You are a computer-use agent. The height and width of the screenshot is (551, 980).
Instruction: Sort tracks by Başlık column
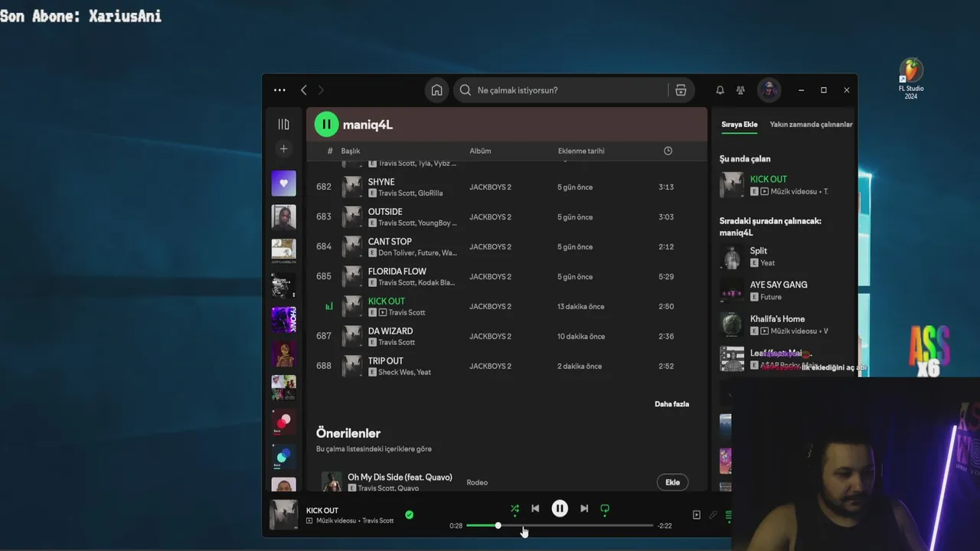click(350, 151)
